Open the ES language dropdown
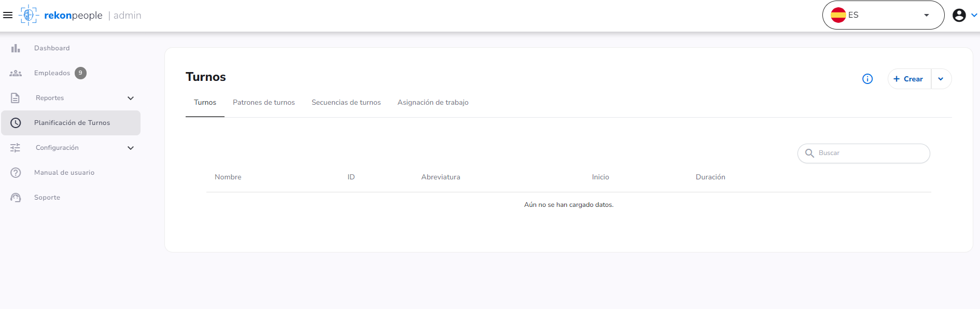The image size is (980, 309). 883,15
